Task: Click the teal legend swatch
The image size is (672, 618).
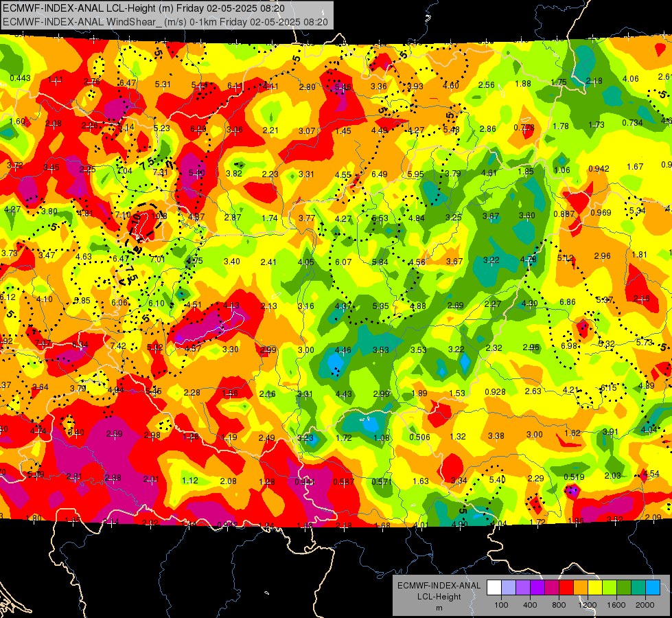Action: click(638, 588)
